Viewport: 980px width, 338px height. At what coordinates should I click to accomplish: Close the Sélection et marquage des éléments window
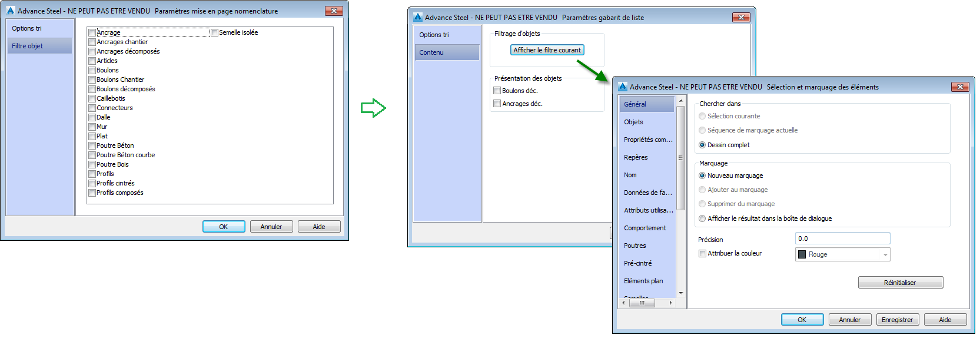tap(960, 87)
